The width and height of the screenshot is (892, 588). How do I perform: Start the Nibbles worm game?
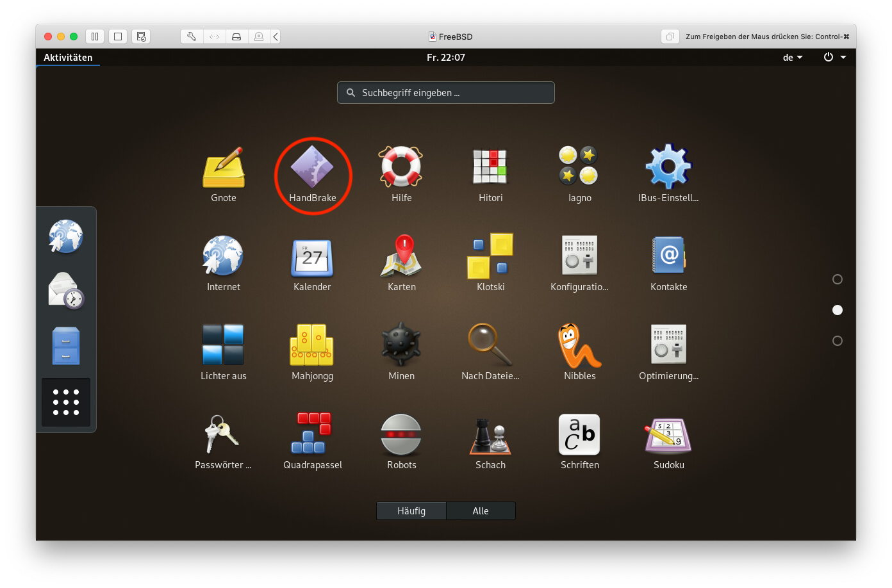coord(579,347)
